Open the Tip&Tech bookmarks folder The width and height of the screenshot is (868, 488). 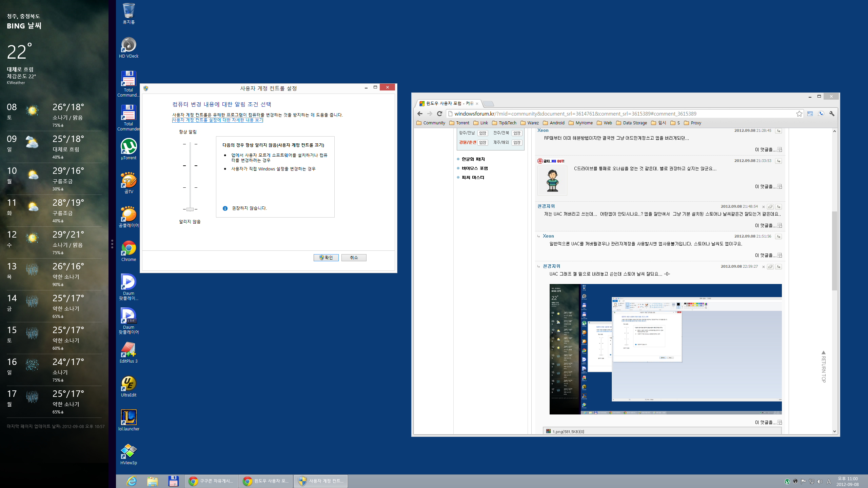pyautogui.click(x=504, y=123)
